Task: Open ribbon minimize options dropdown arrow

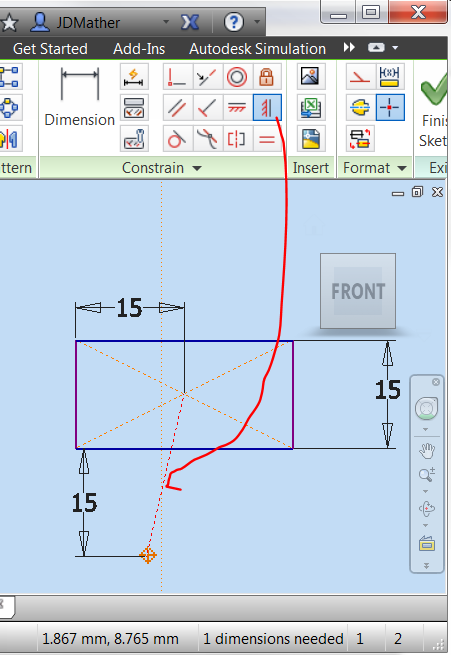Action: pos(395,48)
